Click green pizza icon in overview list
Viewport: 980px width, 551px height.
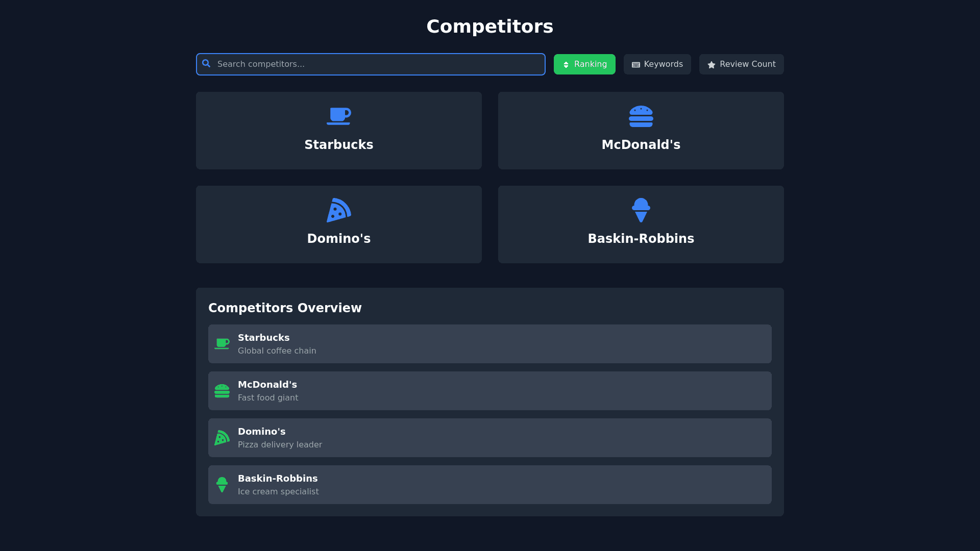[222, 438]
